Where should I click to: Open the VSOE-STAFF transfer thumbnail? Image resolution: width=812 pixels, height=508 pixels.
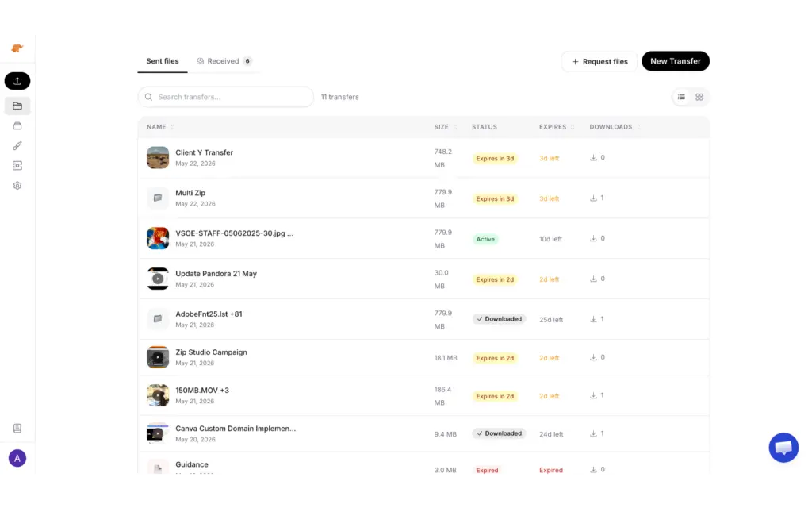point(158,238)
